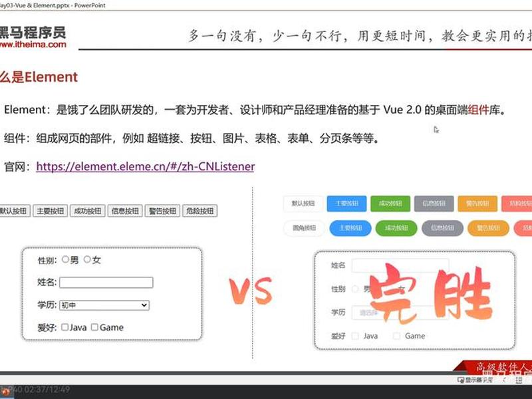Click the gray rounded 信息按钮

(x=442, y=228)
